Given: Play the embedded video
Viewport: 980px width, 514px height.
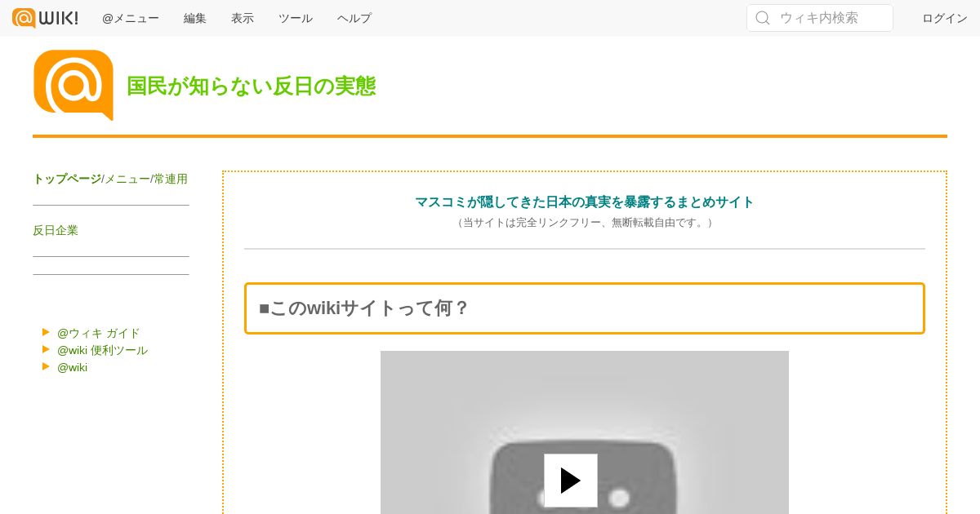Looking at the screenshot, I should (x=571, y=481).
